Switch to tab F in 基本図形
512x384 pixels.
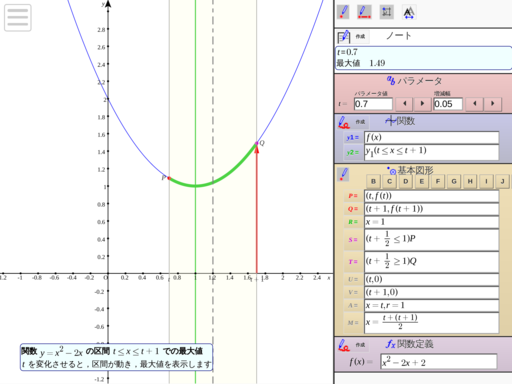[438, 181]
